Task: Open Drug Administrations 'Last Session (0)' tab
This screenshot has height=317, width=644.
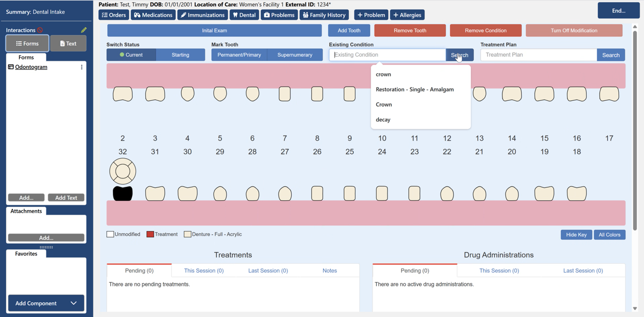Action: (583, 271)
